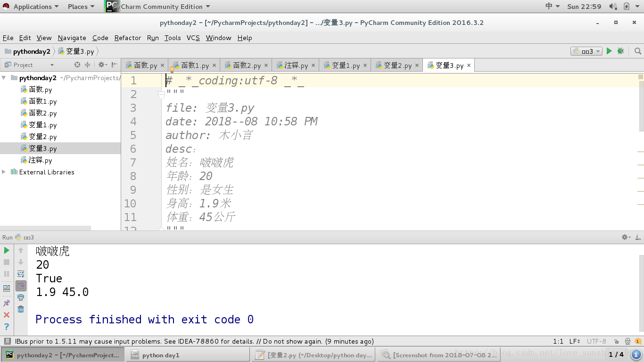Click LF line separator in status bar
The image size is (644, 362).
tap(575, 341)
